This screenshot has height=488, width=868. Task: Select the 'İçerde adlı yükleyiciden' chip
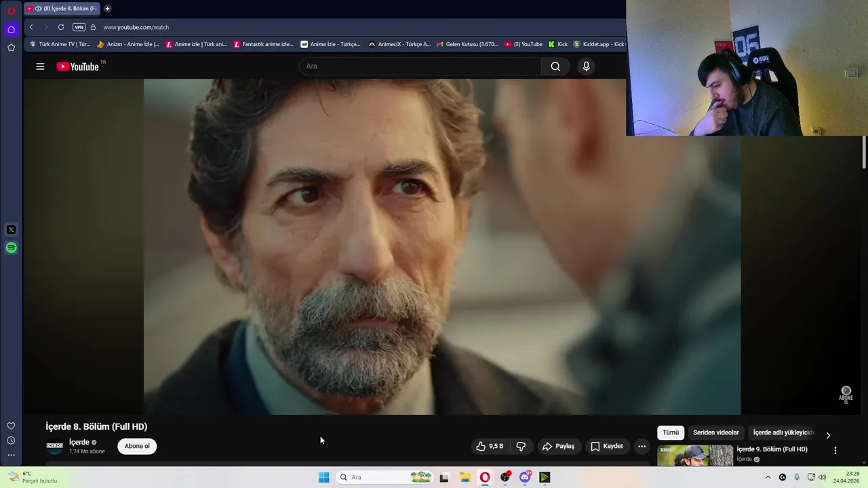(783, 432)
